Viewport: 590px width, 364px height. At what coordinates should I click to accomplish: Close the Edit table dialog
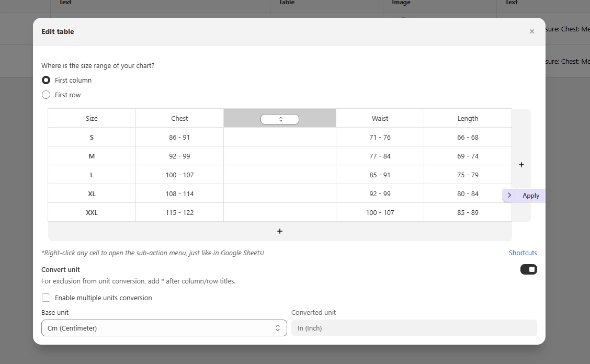point(531,31)
